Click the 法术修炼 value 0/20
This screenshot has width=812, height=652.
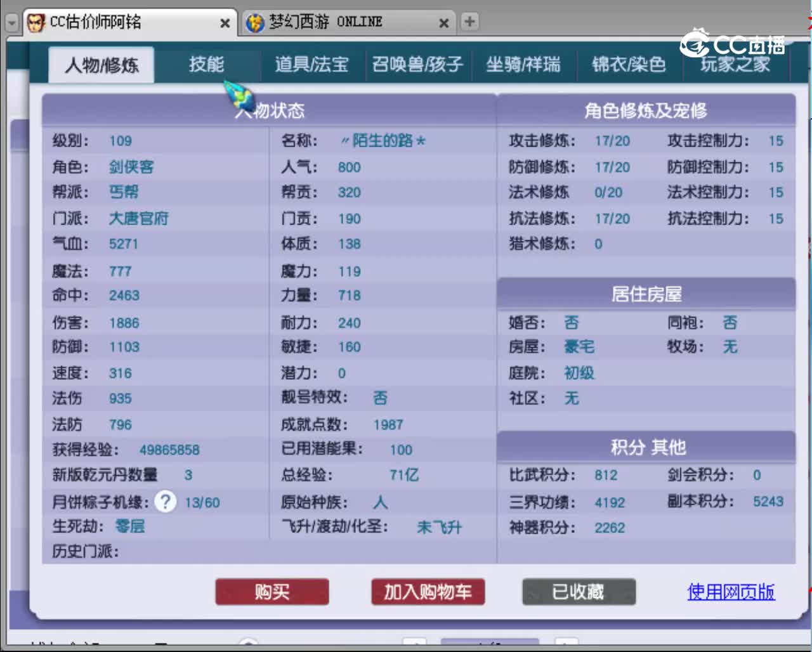608,192
